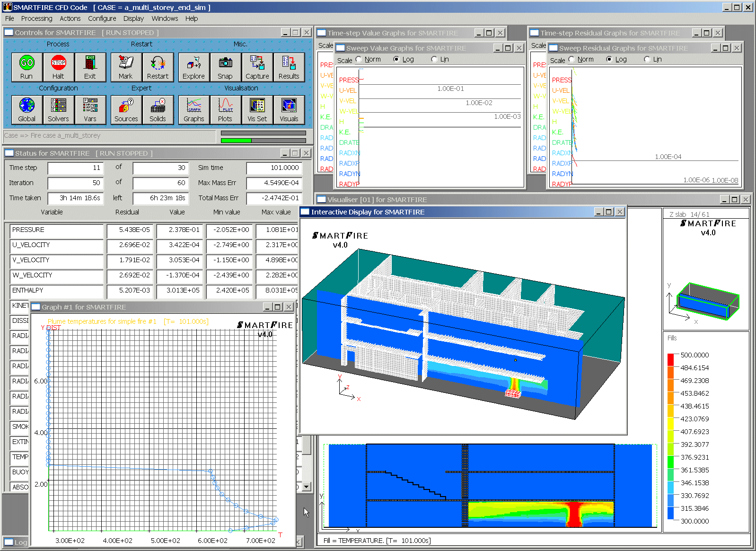Open the Actions menu
756x551 pixels.
pos(70,18)
